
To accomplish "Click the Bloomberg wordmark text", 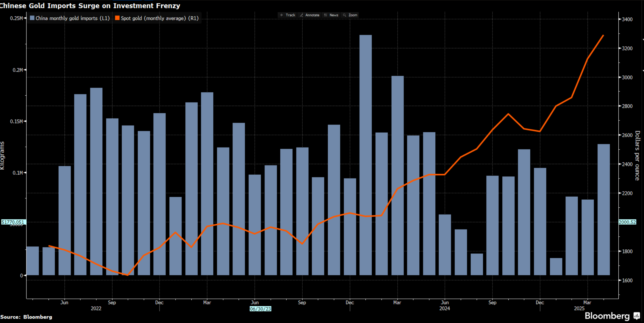I will click(x=607, y=316).
